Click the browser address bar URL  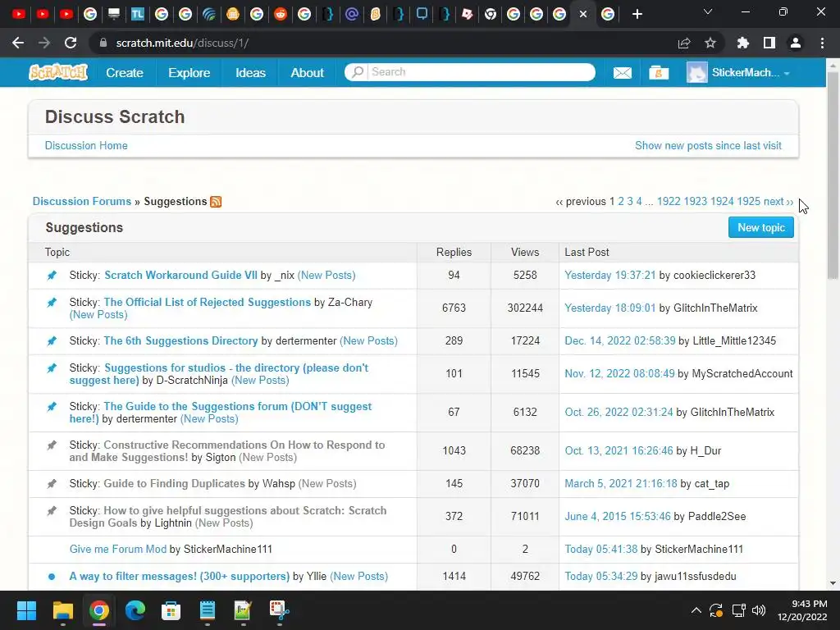pos(182,43)
